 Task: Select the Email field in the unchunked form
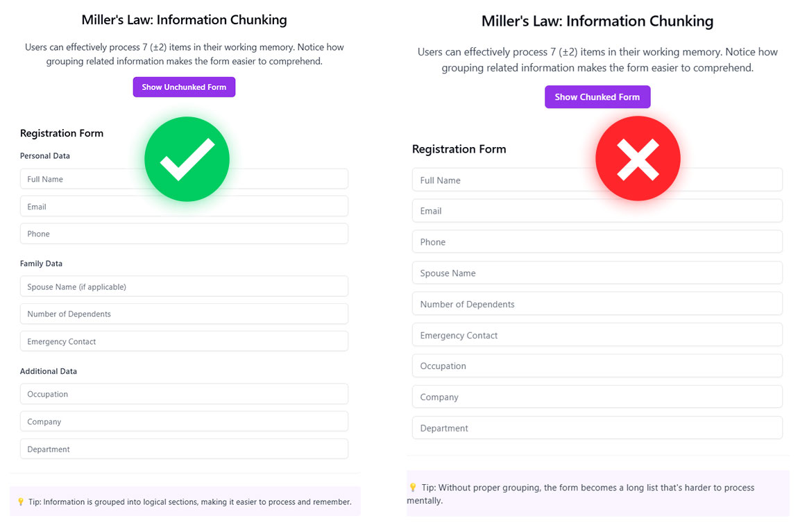coord(597,211)
